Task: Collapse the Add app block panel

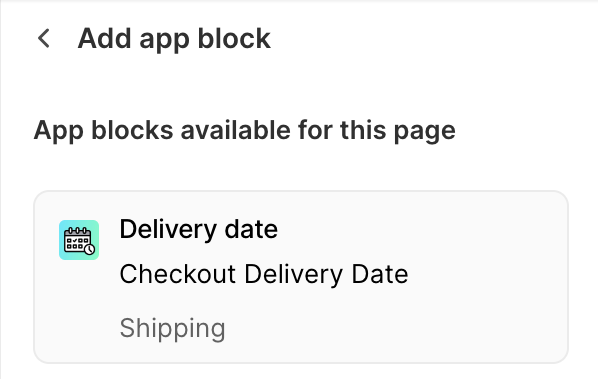Action: [44, 39]
